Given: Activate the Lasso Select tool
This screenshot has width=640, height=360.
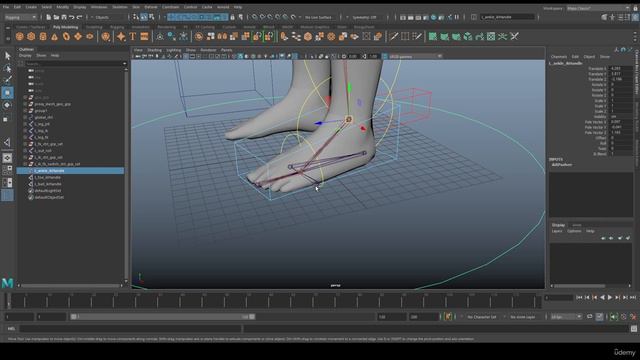Looking at the screenshot, I should tap(7, 68).
